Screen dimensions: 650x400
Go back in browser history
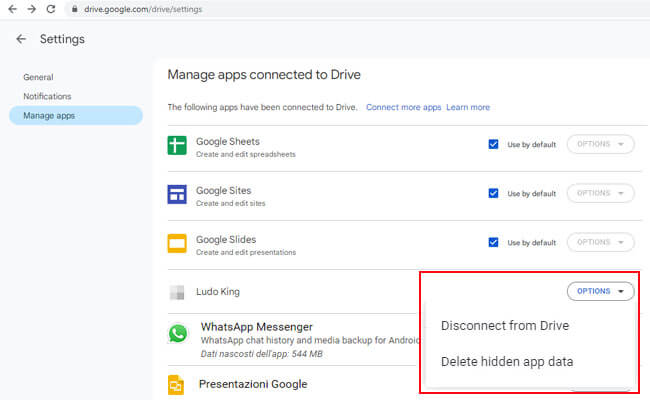[12, 9]
